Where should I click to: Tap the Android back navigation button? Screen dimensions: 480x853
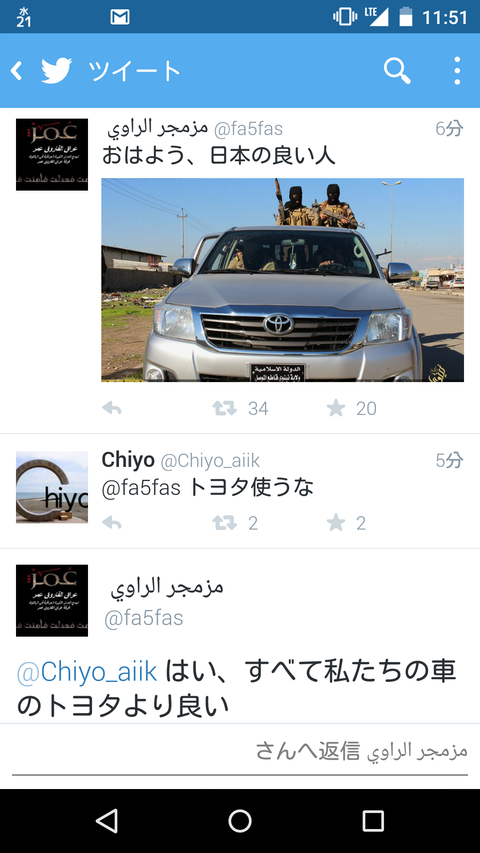(x=107, y=820)
